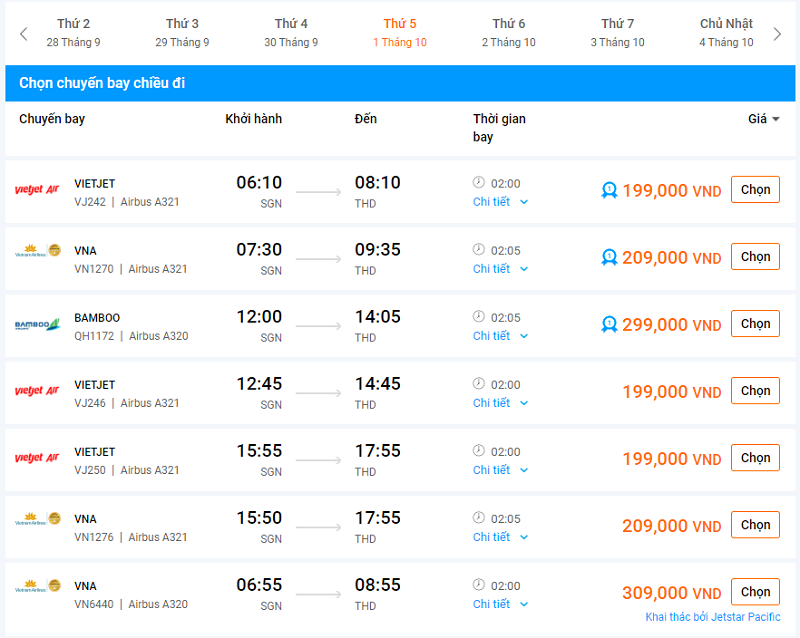Click the Bamboo Airways logo for QH1172
Viewport: 800px width, 638px height.
coord(37,325)
